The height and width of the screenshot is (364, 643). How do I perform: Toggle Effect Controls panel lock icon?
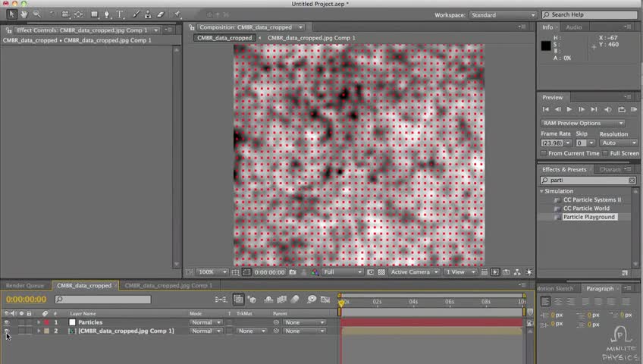pos(8,30)
